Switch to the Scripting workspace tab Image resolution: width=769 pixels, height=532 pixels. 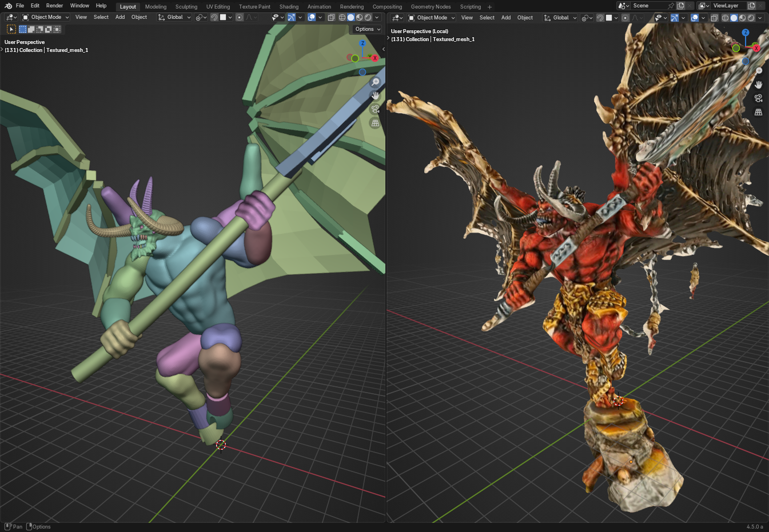point(471,7)
